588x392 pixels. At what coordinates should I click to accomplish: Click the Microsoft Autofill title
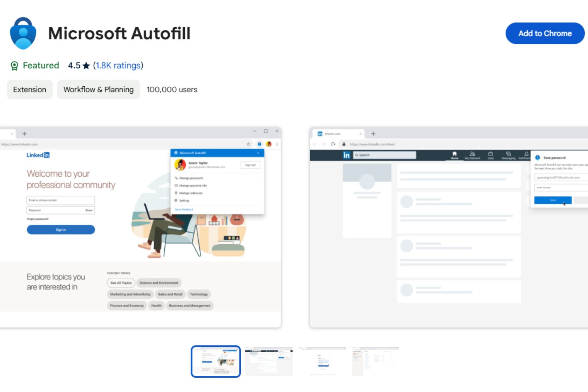(119, 33)
